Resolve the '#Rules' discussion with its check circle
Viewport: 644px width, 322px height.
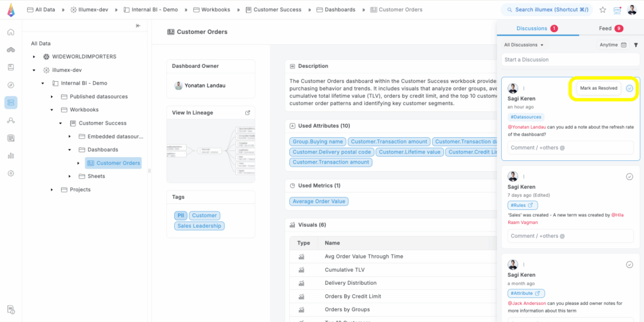click(x=629, y=177)
